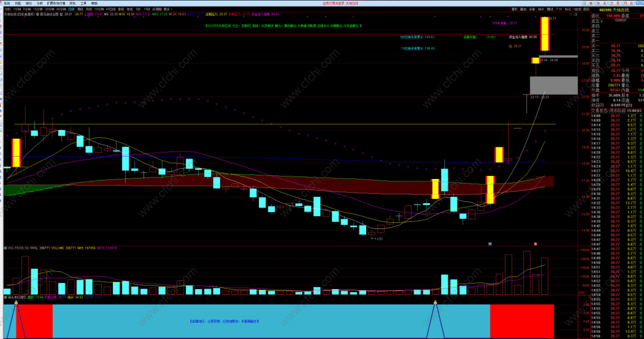
Task: Select the 季线 period tab
Action: point(121,9)
